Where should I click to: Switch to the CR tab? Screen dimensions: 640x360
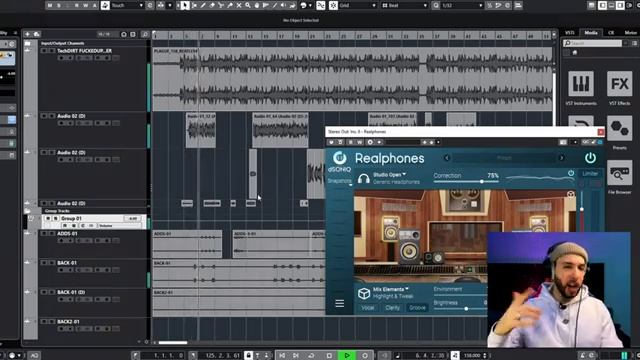pyautogui.click(x=611, y=33)
